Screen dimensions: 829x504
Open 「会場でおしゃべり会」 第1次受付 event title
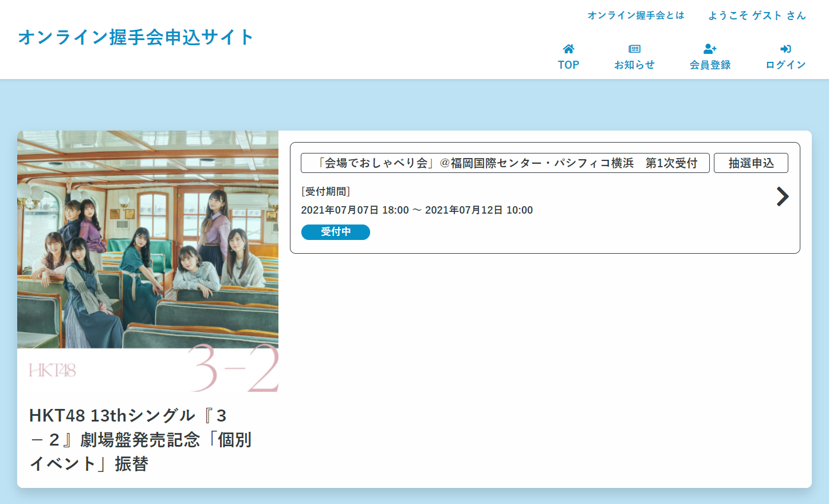coord(505,163)
